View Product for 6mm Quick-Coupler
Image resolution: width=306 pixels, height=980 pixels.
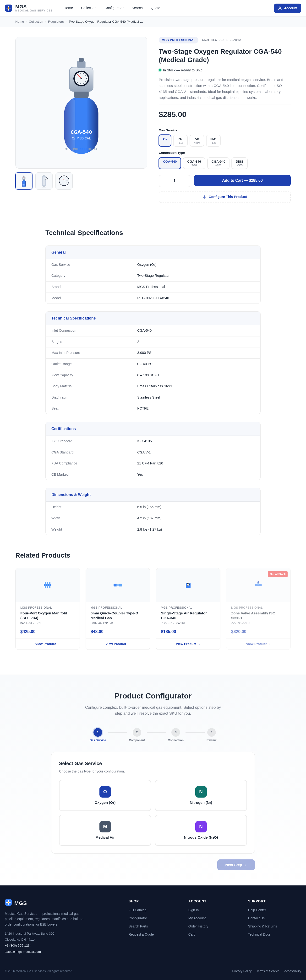(118, 644)
